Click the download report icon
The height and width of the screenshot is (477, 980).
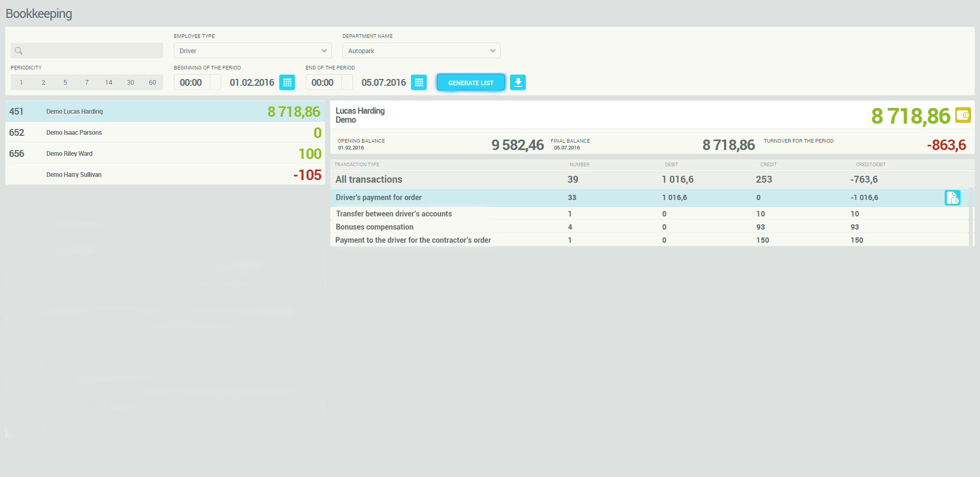tap(518, 83)
